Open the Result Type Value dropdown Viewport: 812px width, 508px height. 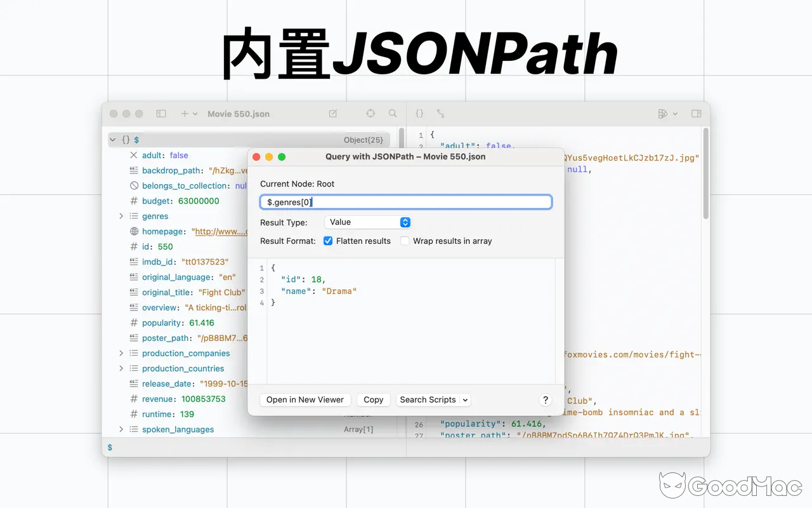click(x=367, y=222)
